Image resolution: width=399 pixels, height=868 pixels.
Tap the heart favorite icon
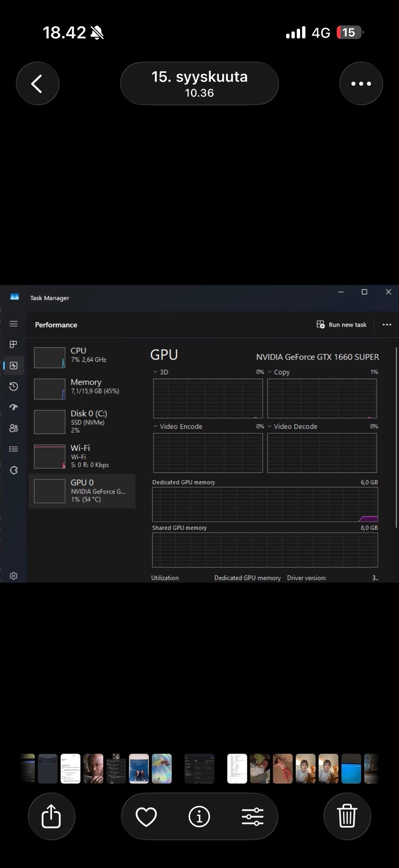click(146, 816)
